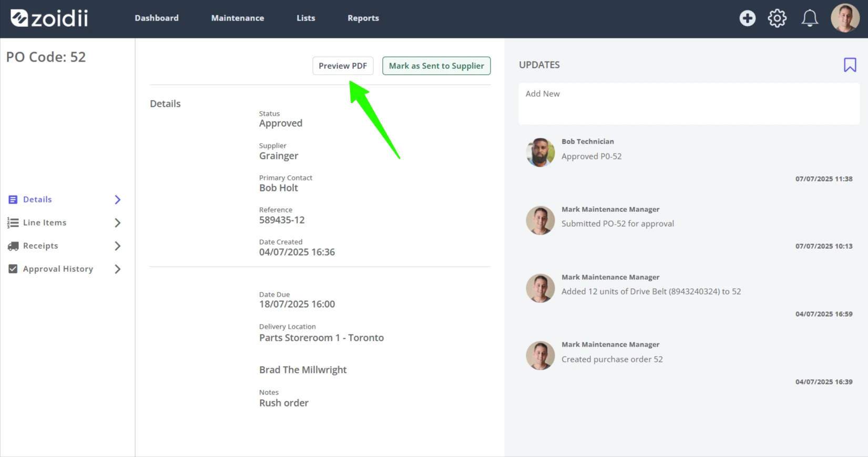Viewport: 868px width, 457px height.
Task: Click the Line Items list icon
Action: [13, 222]
